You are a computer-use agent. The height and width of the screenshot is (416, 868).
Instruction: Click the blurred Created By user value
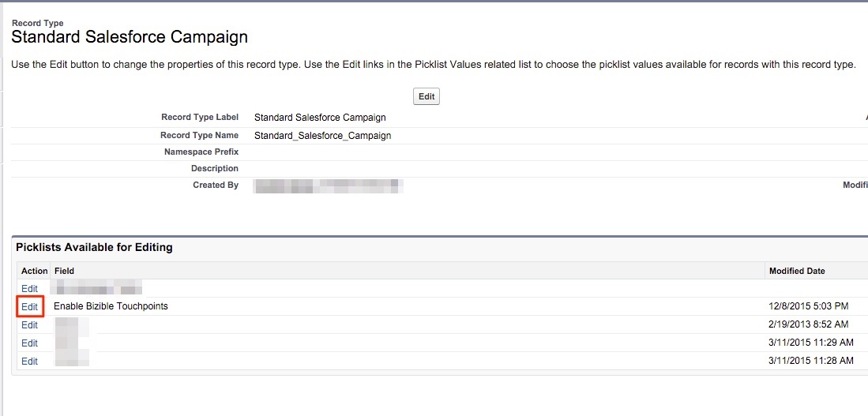pos(328,186)
